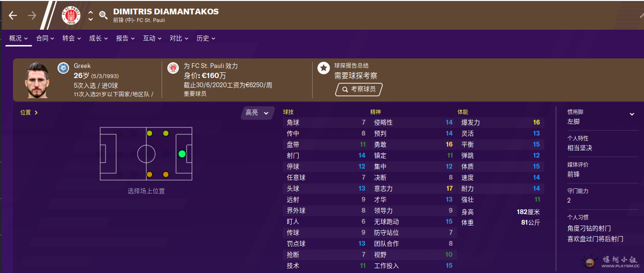Open the 互动 menu
This screenshot has height=273, width=644.
tap(152, 38)
